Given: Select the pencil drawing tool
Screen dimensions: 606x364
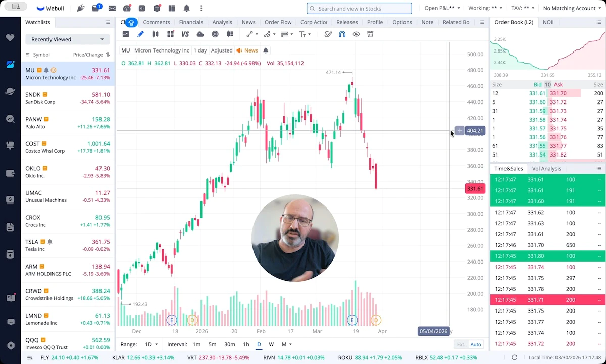Looking at the screenshot, I should click(x=140, y=34).
